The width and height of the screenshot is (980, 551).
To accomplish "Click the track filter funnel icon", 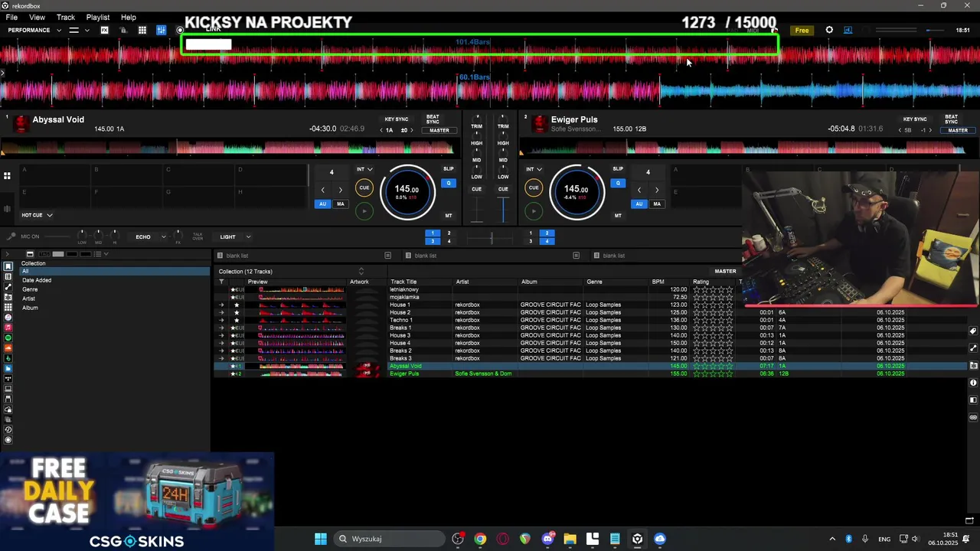I will 221,282.
